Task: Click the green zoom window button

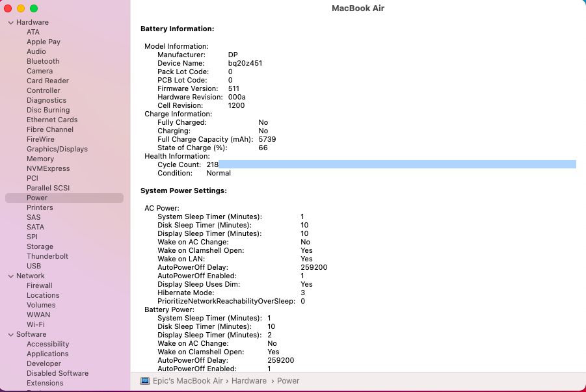Action: click(x=34, y=8)
